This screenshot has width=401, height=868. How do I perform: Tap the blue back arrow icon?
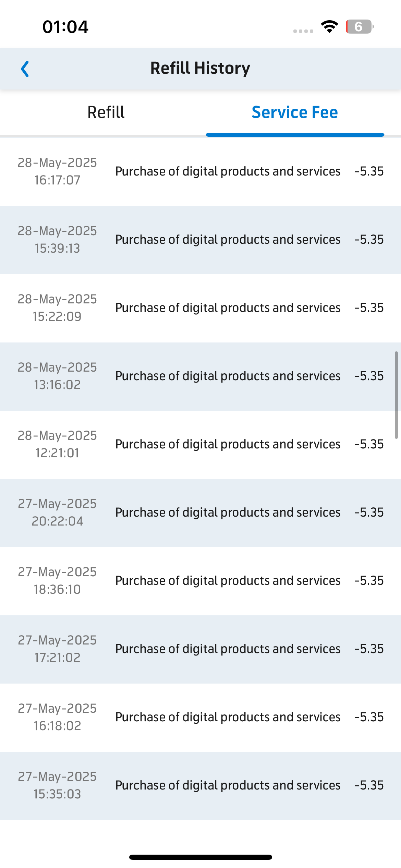[x=25, y=69]
